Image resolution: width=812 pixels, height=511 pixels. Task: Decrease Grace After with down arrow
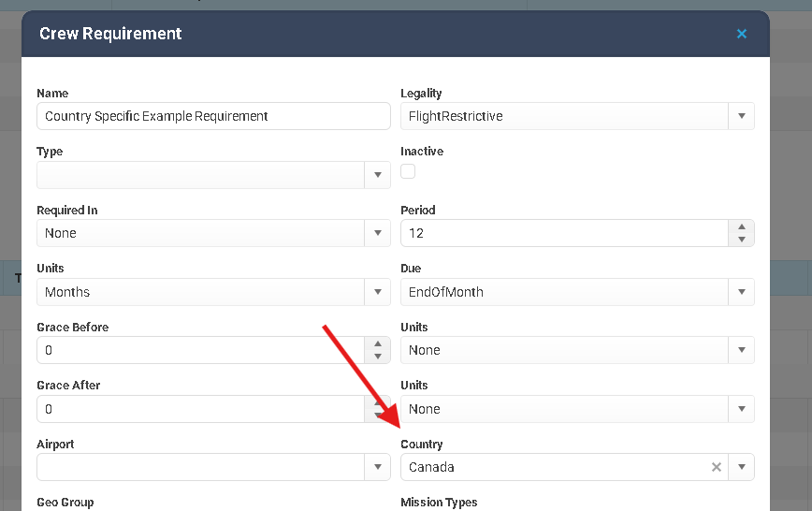coord(377,416)
